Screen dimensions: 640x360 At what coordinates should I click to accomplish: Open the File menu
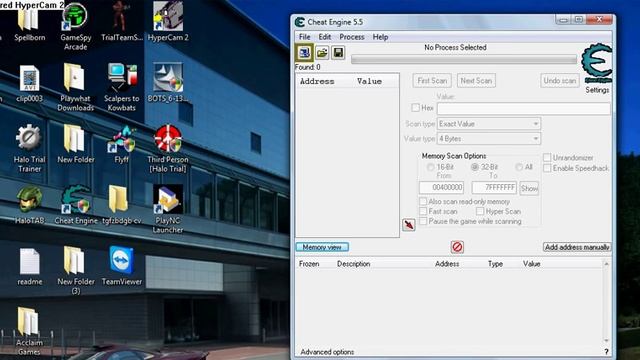click(304, 37)
